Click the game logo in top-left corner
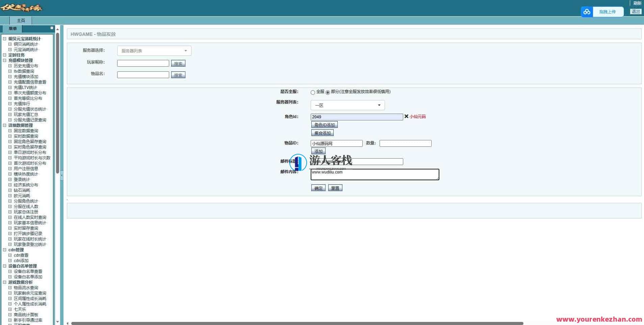This screenshot has width=644, height=325. click(21, 7)
